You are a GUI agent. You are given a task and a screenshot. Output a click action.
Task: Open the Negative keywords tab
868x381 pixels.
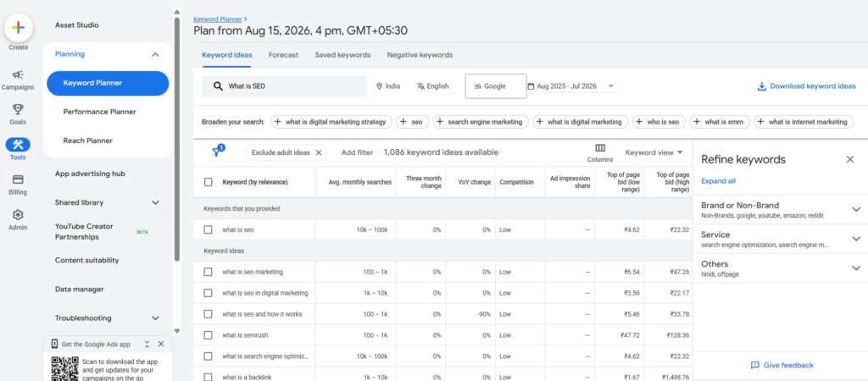coord(420,55)
